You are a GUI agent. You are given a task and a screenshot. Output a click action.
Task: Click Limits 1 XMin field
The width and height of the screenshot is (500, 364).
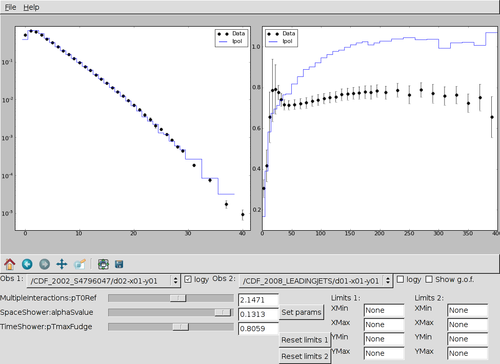coord(384,310)
